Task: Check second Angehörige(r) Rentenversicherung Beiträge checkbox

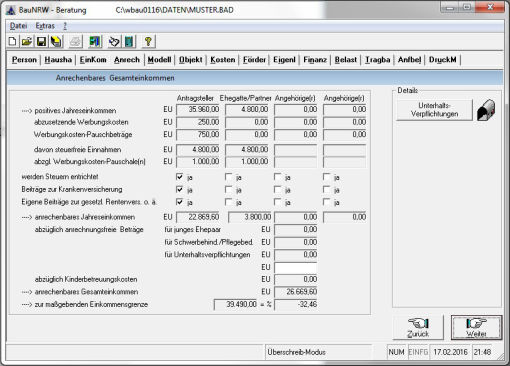Action: pyautogui.click(x=327, y=202)
